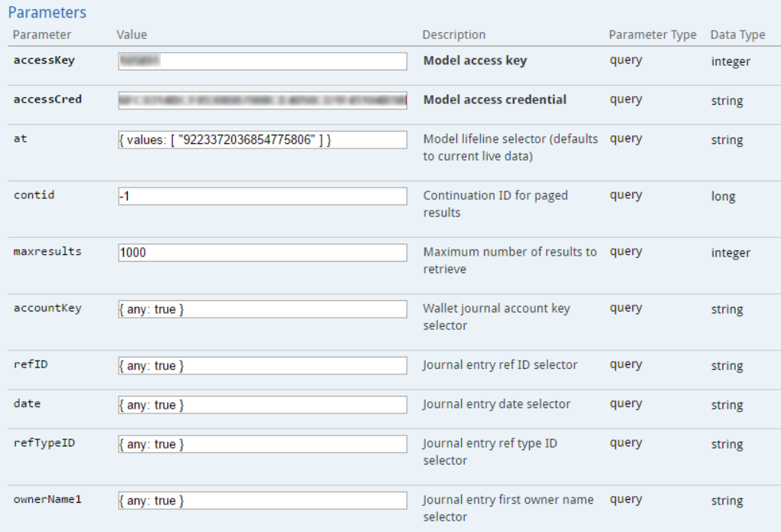Viewport: 781px width, 532px height.
Task: Click the date selector input field
Action: point(263,405)
